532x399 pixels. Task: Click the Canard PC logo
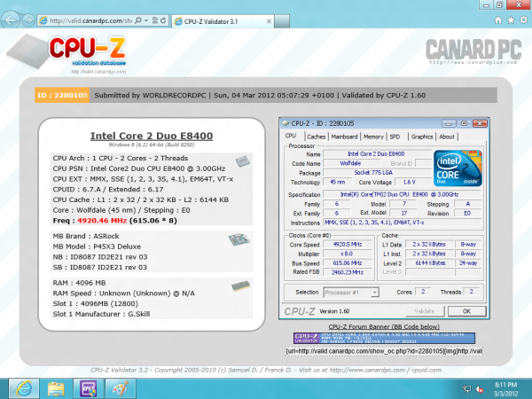(473, 51)
